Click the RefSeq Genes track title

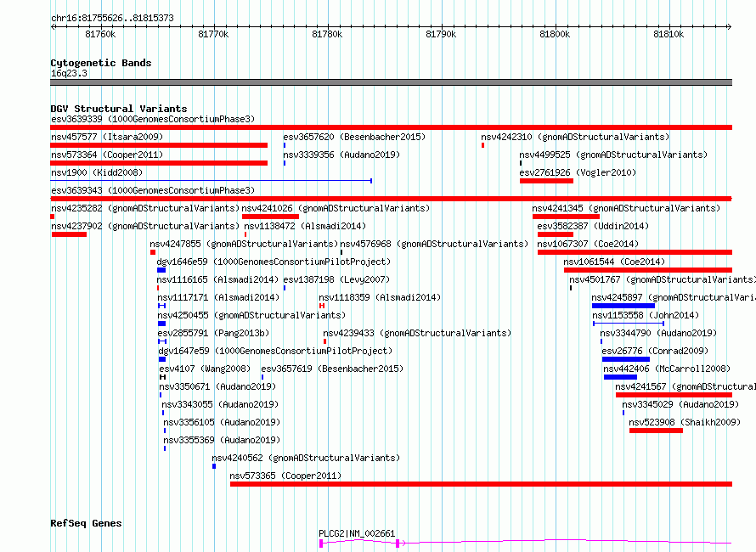coord(86,524)
